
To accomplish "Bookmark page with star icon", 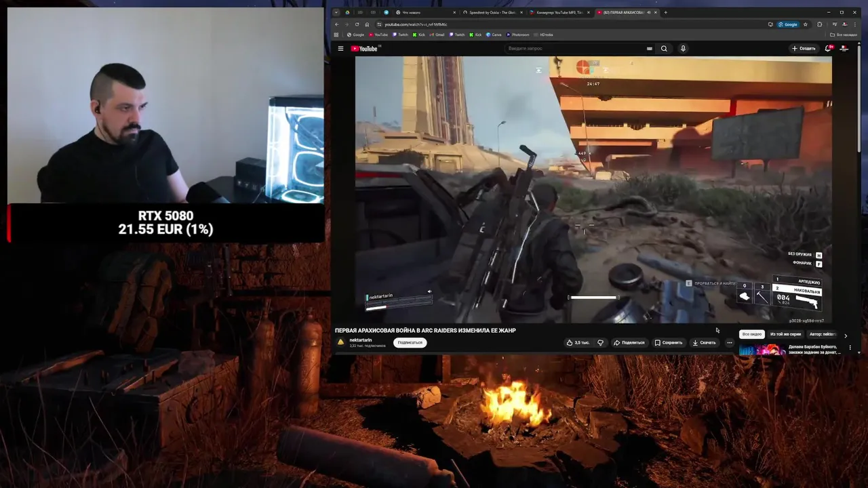I will (806, 24).
